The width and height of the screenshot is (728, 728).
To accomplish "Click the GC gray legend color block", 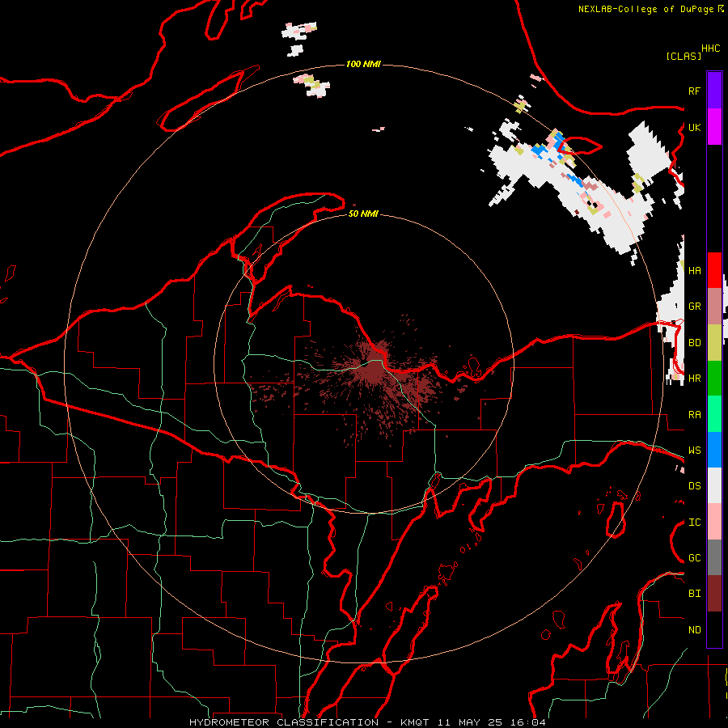I will (714, 557).
